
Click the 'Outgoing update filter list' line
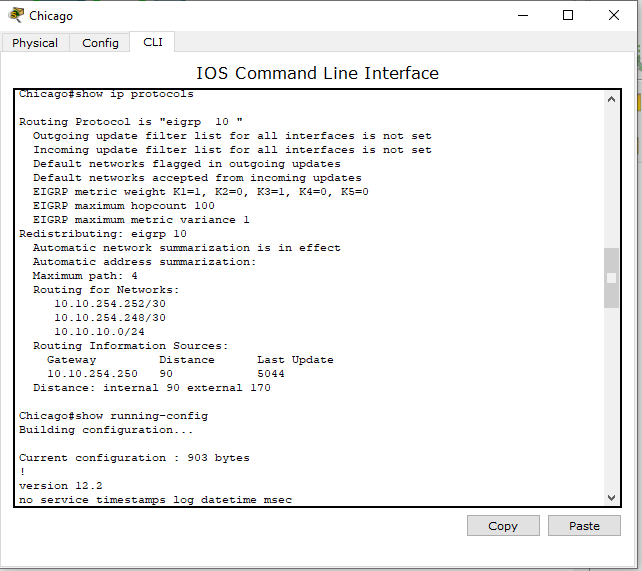232,135
